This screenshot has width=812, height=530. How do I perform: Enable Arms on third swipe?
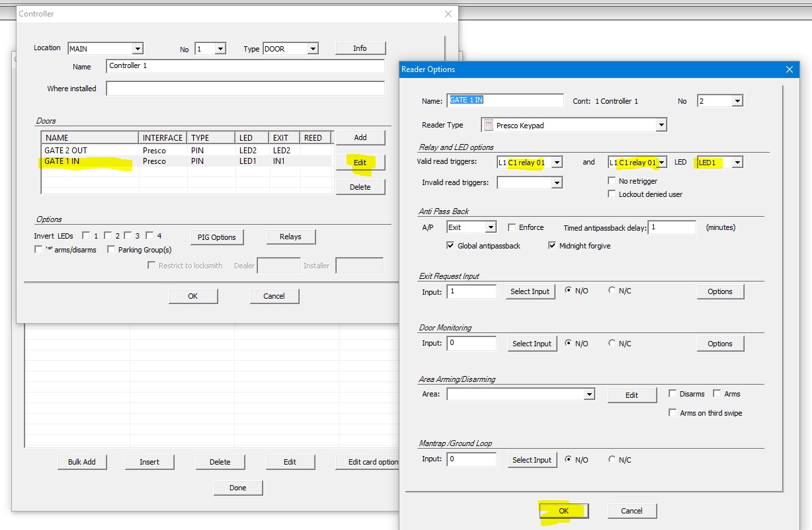click(x=673, y=413)
